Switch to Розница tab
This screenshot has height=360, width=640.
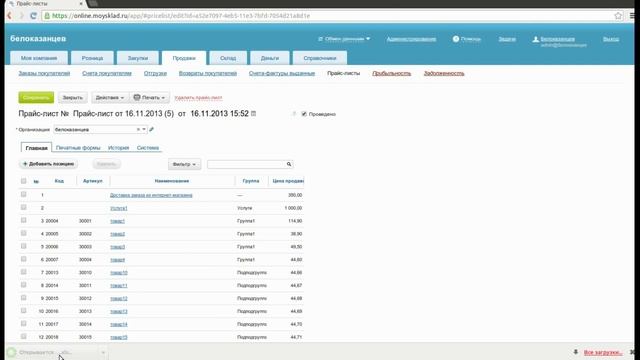[92, 58]
